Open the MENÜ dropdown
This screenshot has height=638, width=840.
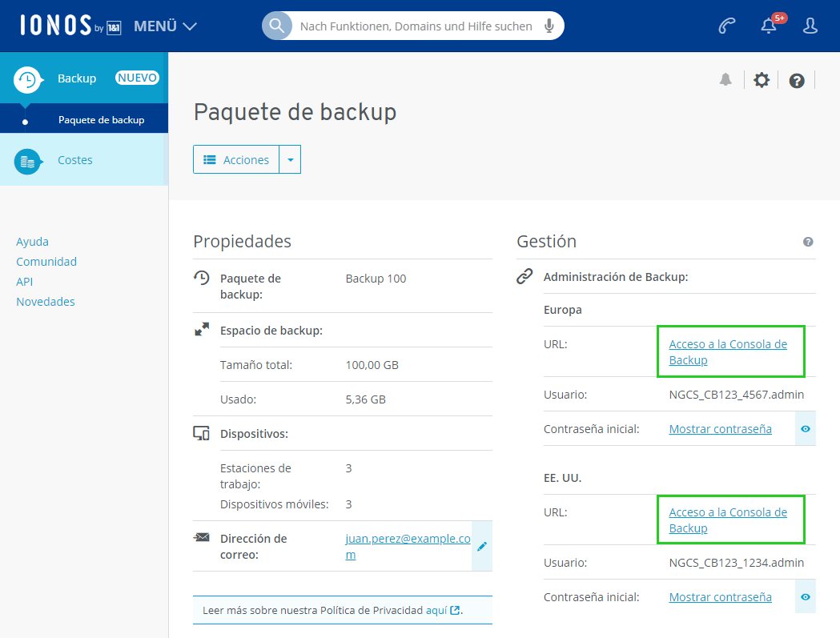click(x=165, y=26)
